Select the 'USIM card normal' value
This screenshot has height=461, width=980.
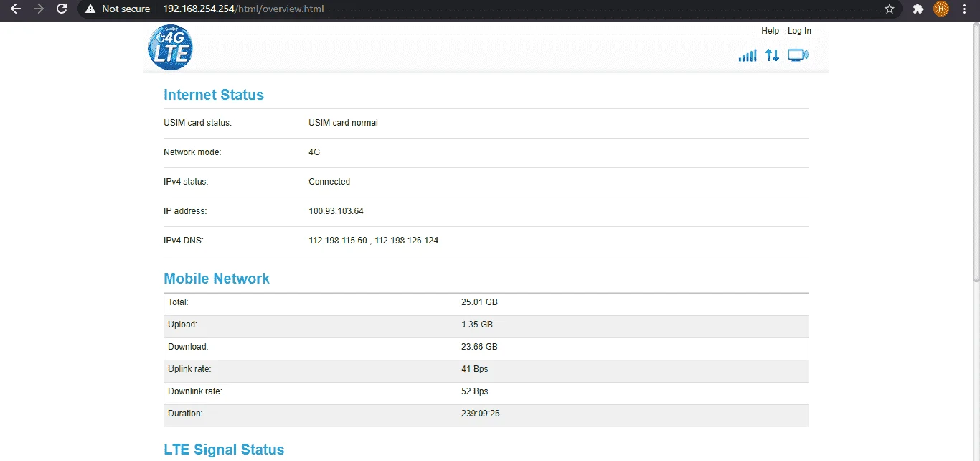(343, 123)
